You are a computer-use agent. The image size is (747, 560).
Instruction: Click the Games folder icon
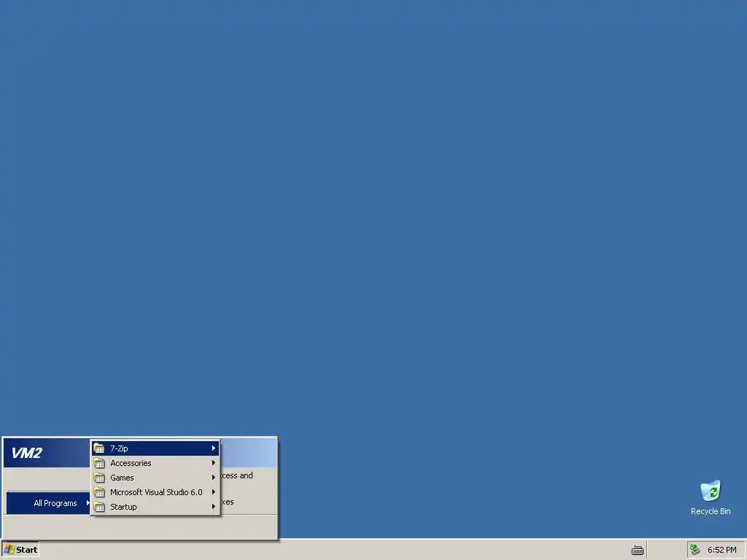click(99, 478)
